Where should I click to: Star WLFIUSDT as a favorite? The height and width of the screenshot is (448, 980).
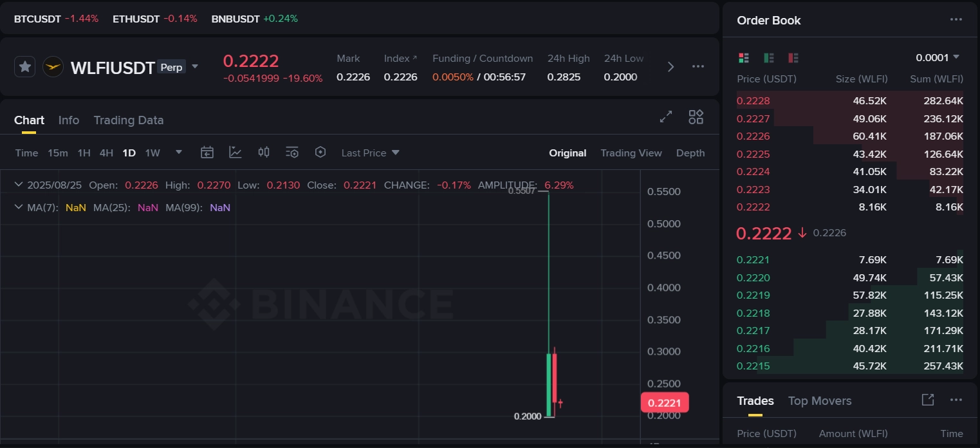24,66
